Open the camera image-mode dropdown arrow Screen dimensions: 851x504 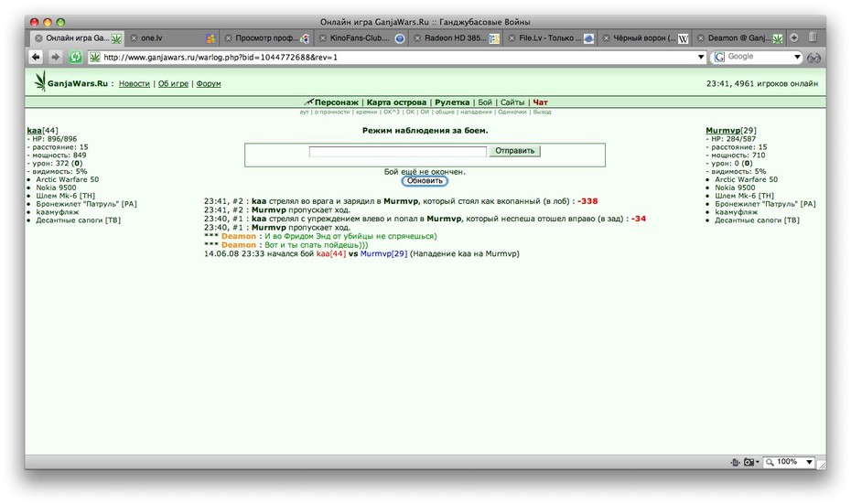[758, 462]
